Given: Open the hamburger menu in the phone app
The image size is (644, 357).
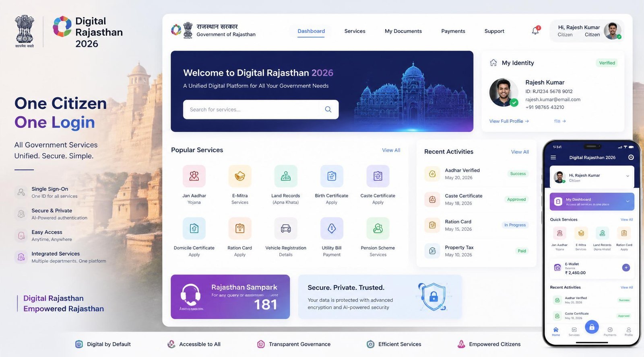Looking at the screenshot, I should point(553,158).
